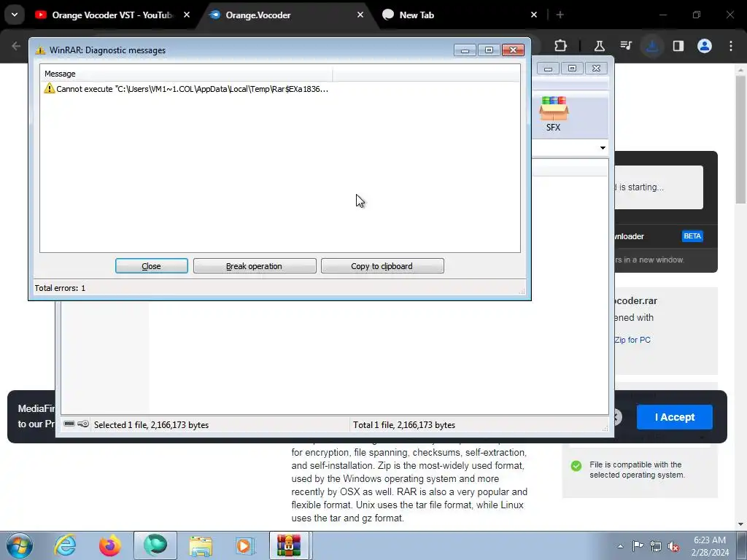The image size is (747, 560).
Task: Open the Windows Start button
Action: [20, 545]
